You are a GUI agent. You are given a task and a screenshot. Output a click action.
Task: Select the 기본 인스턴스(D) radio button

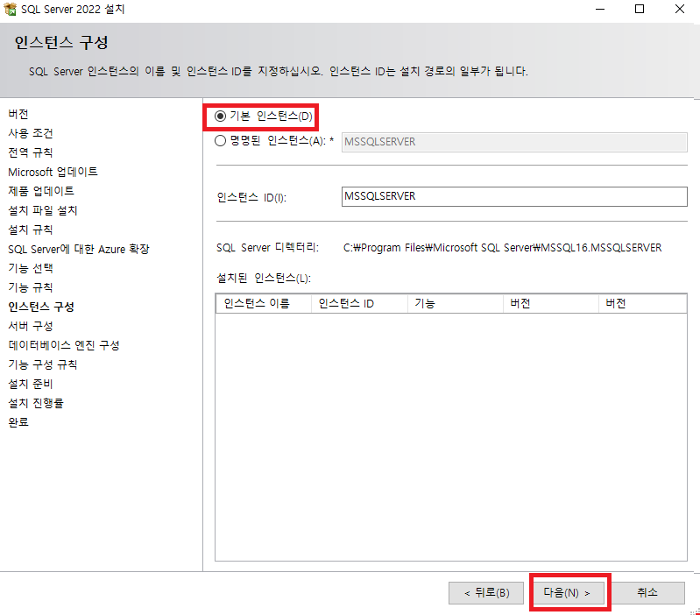[220, 117]
